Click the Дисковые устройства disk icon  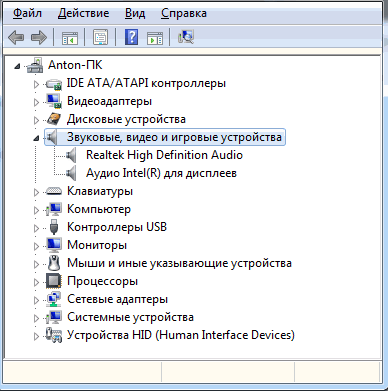pos(54,119)
